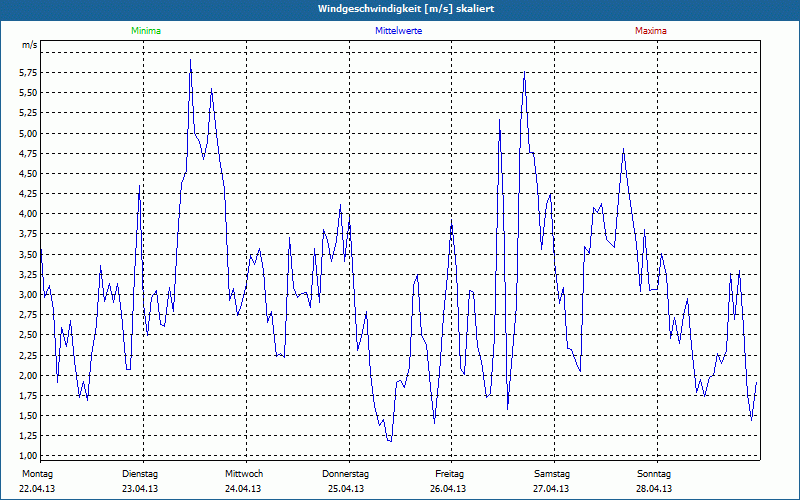Click the date 24.04.13
The height and width of the screenshot is (500, 800).
pos(243,489)
